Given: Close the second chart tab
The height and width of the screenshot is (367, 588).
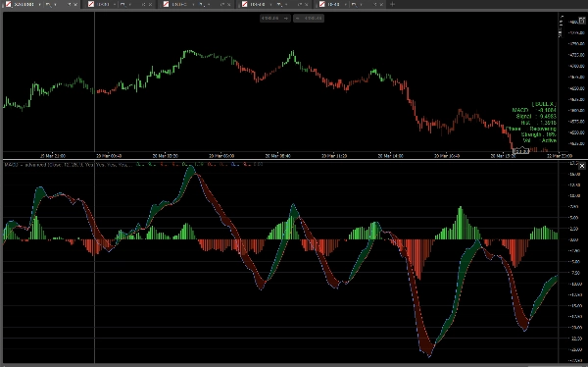Looking at the screenshot, I should [150, 5].
